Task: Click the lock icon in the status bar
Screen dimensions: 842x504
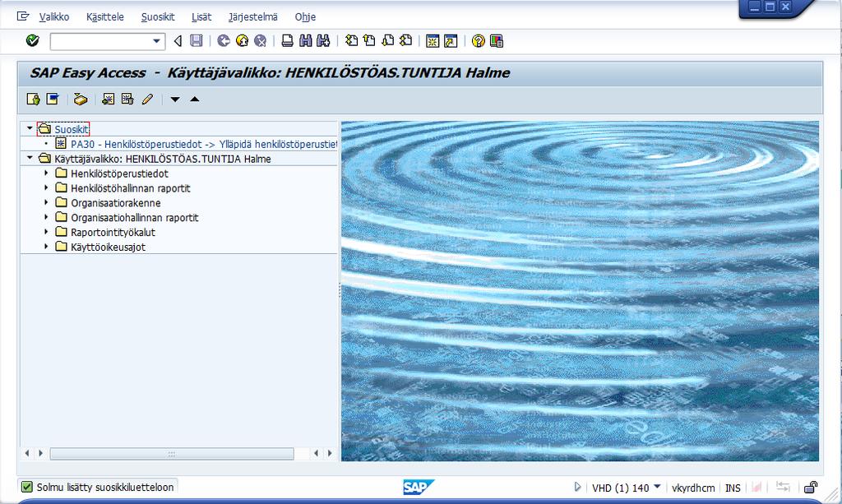Action: point(810,488)
